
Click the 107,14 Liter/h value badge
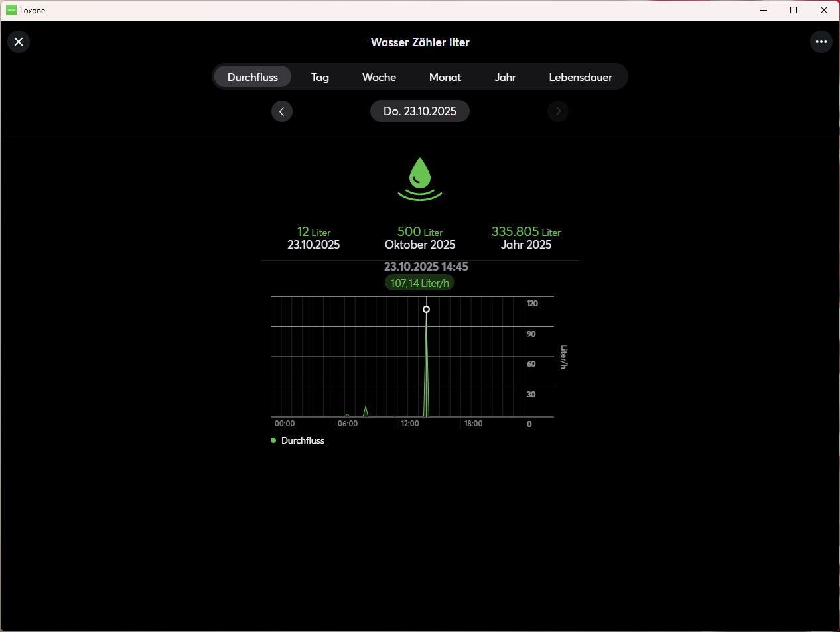pos(419,283)
